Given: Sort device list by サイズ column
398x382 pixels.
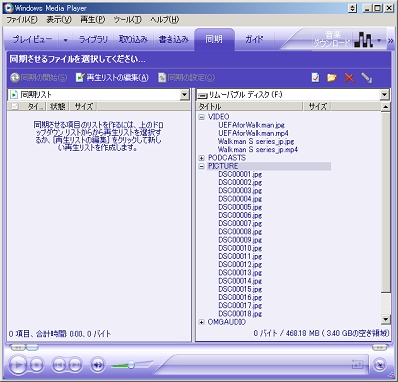Looking at the screenshot, I should click(x=317, y=106).
